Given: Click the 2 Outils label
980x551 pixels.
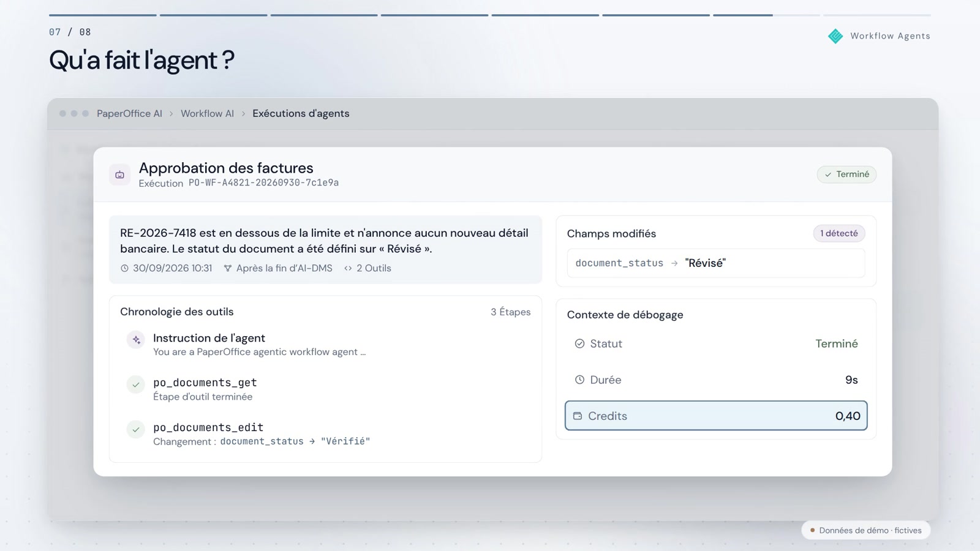Looking at the screenshot, I should pyautogui.click(x=374, y=268).
